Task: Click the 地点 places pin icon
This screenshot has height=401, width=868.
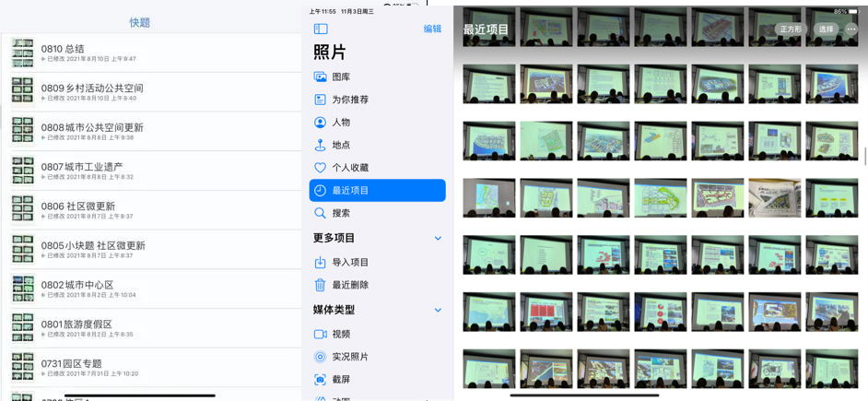Action: (320, 145)
